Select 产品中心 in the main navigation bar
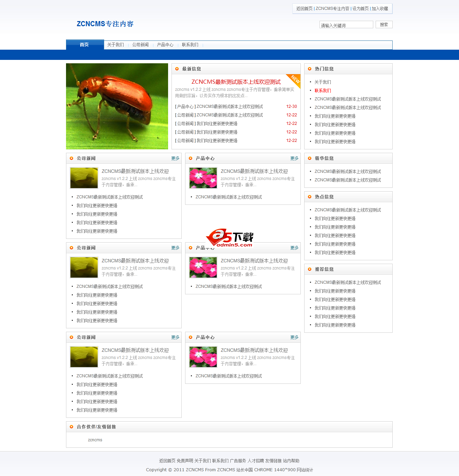The width and height of the screenshot is (459, 476). click(x=165, y=45)
